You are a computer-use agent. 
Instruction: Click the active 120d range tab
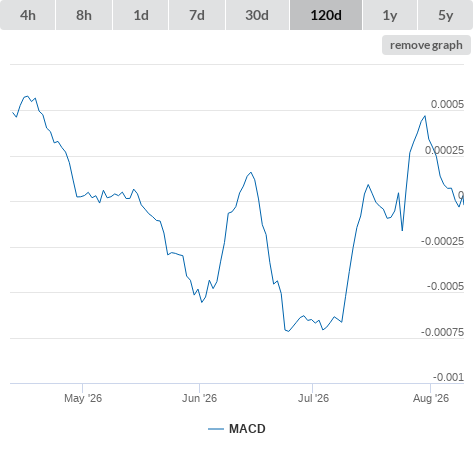pyautogui.click(x=326, y=15)
